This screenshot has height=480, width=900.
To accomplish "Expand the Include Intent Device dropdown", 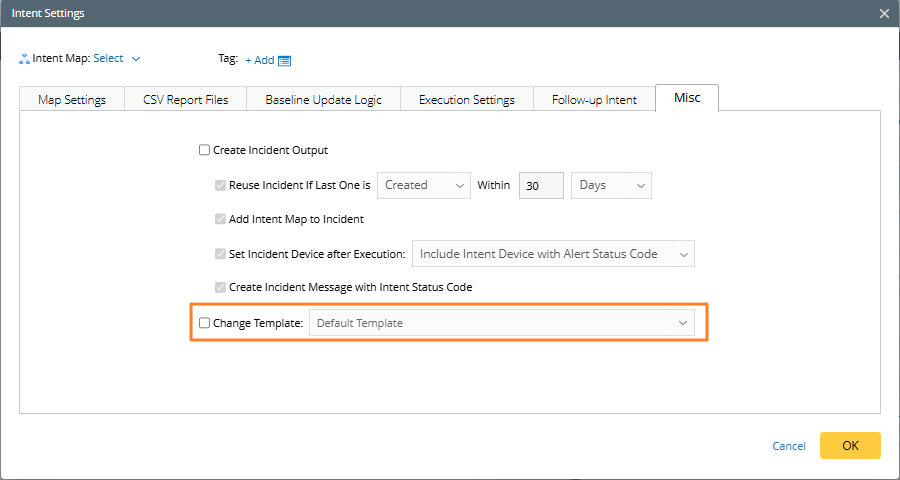I will tap(553, 254).
